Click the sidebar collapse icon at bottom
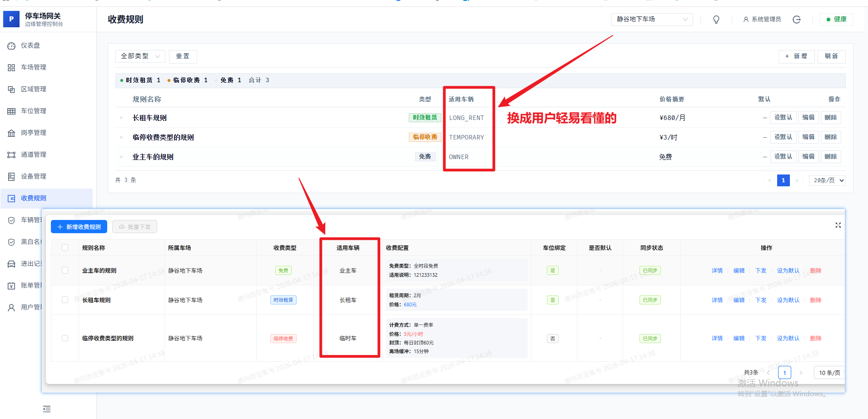Screen dimensions: 868x419 [47, 409]
